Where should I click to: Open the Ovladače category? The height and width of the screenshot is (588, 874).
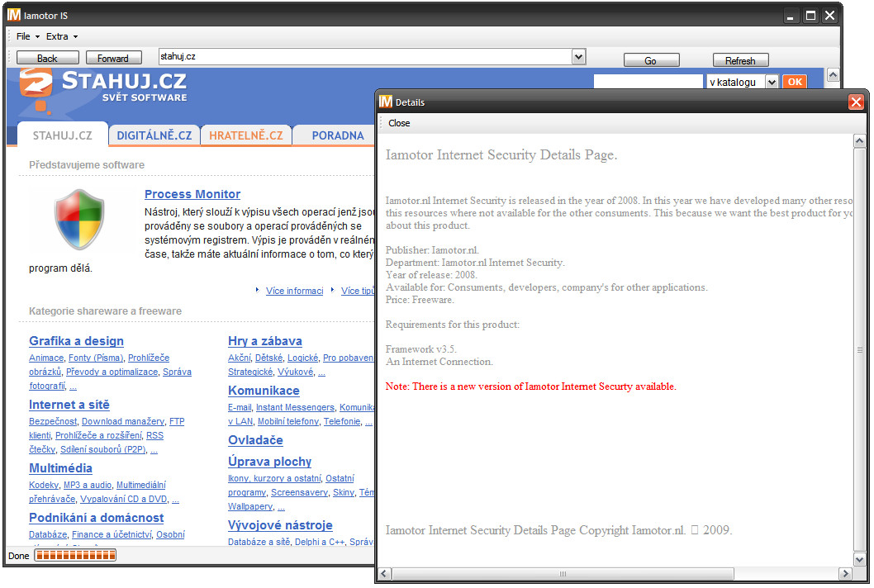point(255,440)
